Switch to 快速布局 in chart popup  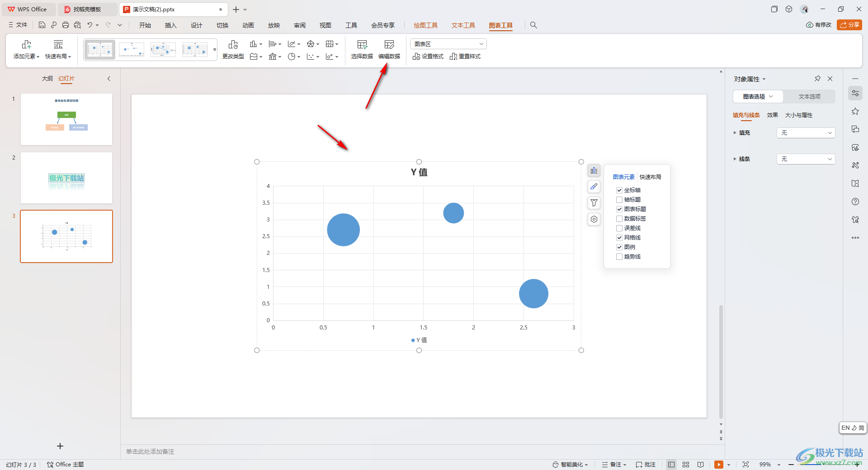click(x=651, y=177)
